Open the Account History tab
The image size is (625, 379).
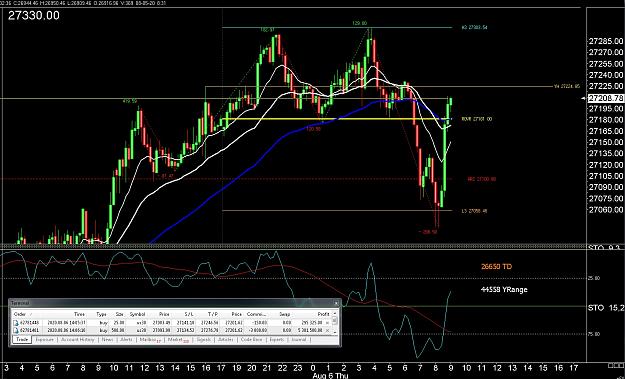pyautogui.click(x=78, y=340)
